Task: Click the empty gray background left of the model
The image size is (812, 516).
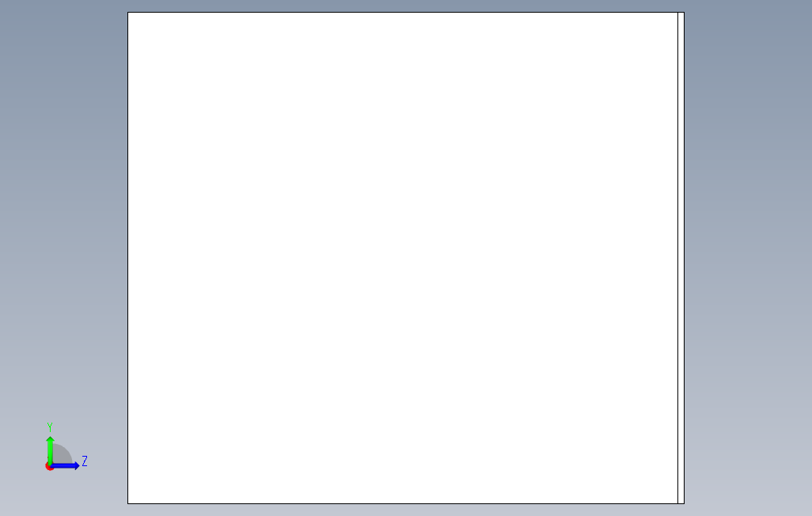Action: [x=63, y=207]
